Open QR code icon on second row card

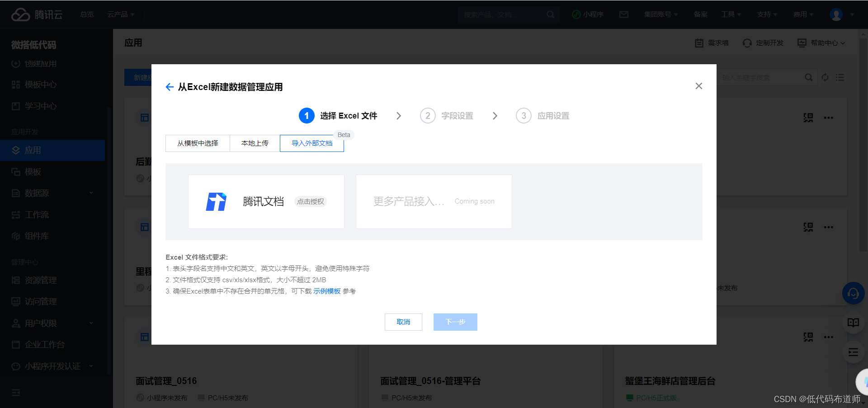coord(808,227)
